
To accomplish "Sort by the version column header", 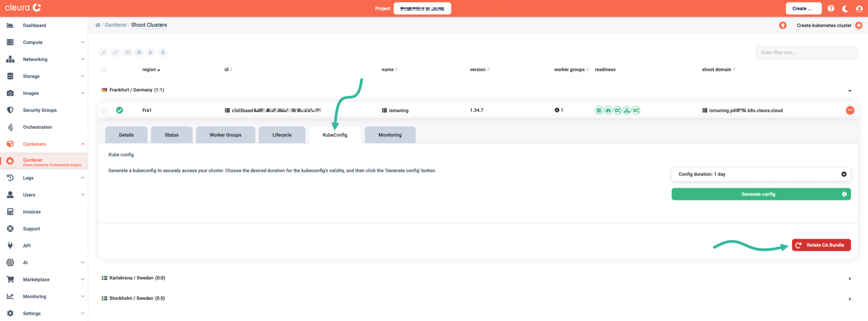I will click(x=480, y=70).
